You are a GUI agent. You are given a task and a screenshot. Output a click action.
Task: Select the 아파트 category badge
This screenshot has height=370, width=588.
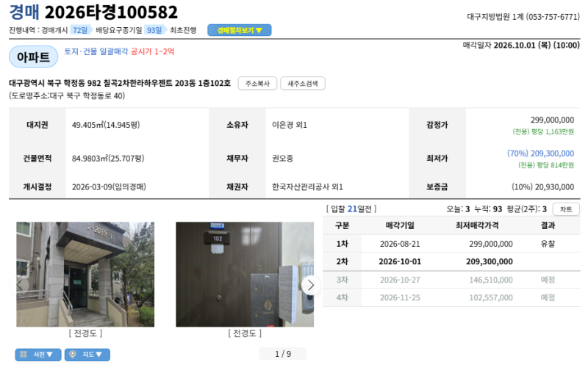(33, 57)
